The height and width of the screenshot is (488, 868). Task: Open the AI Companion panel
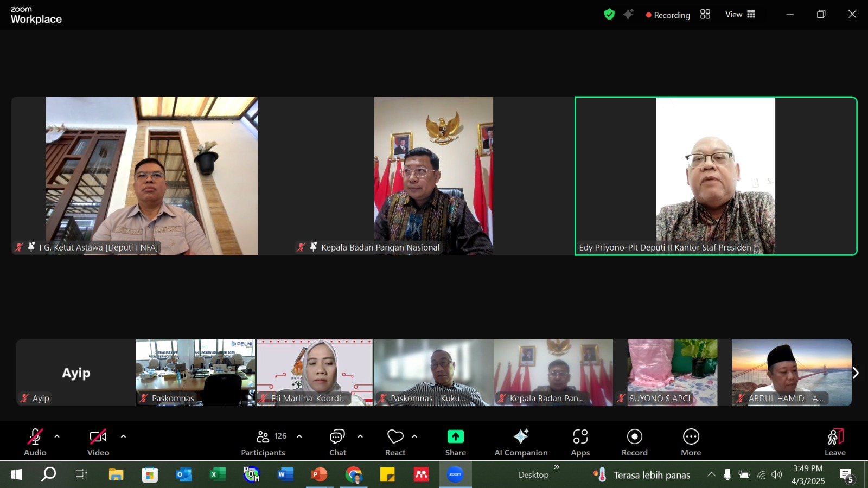[x=521, y=442]
